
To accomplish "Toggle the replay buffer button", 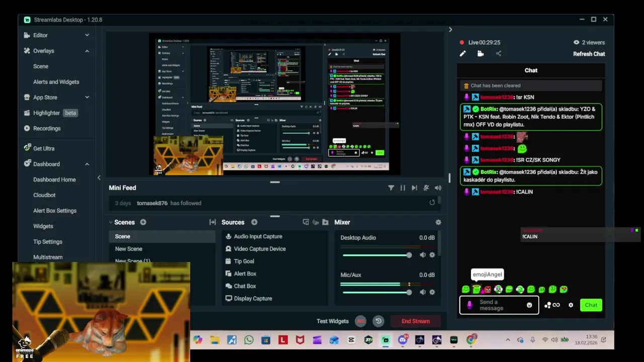I will 379,321.
